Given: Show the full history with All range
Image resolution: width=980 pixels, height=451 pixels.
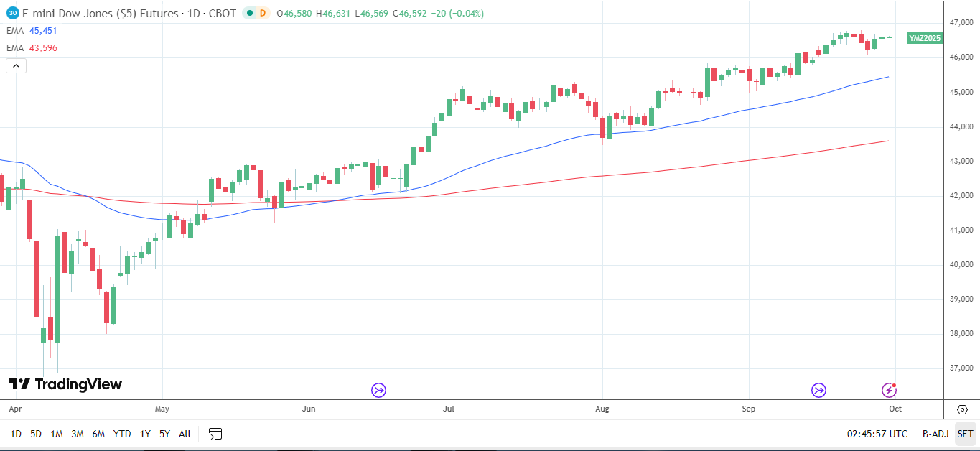Looking at the screenshot, I should (185, 434).
